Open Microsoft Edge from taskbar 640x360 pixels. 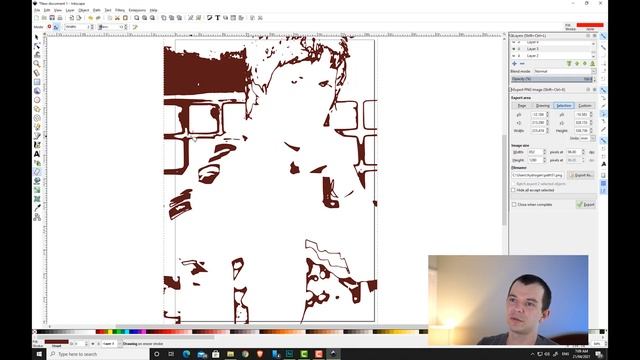[x=187, y=354]
